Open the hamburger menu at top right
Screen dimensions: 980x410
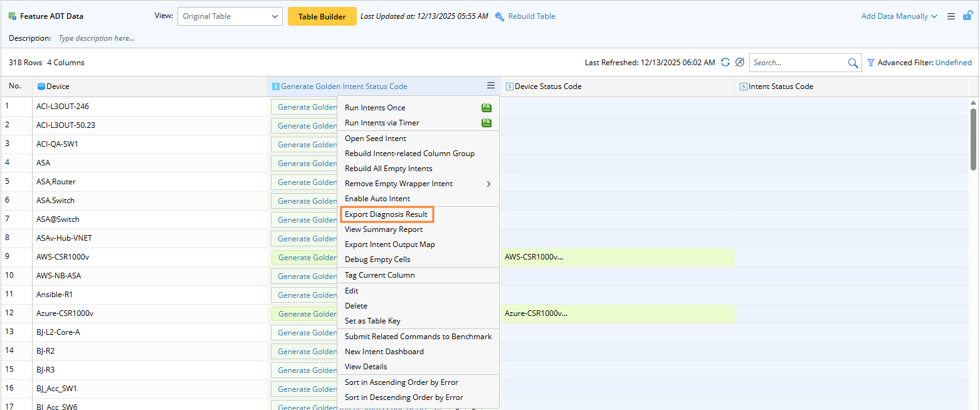tap(951, 16)
